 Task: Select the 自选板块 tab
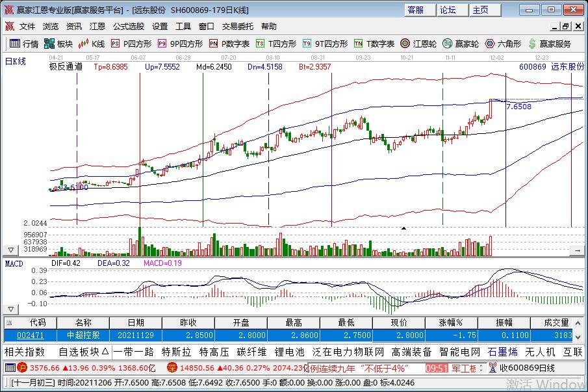click(84, 352)
